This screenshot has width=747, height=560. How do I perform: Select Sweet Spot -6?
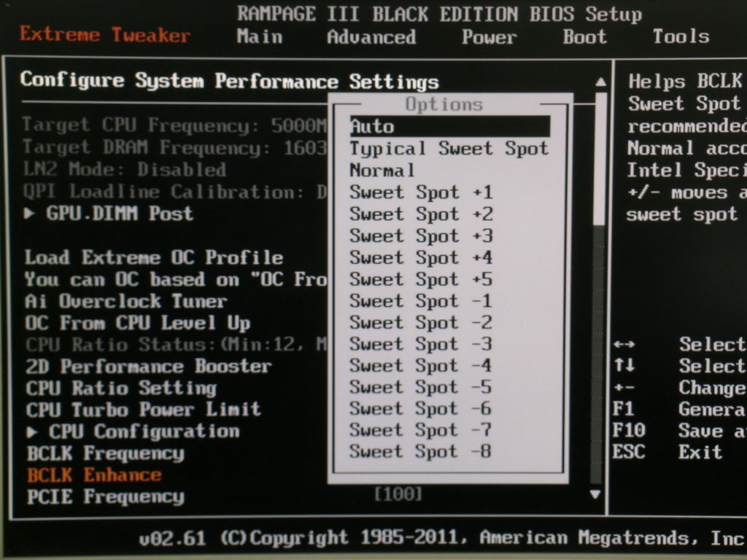pyautogui.click(x=421, y=408)
